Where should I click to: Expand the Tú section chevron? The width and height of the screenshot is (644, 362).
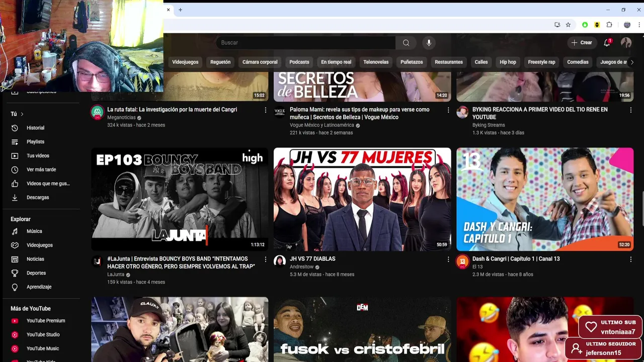tap(22, 114)
